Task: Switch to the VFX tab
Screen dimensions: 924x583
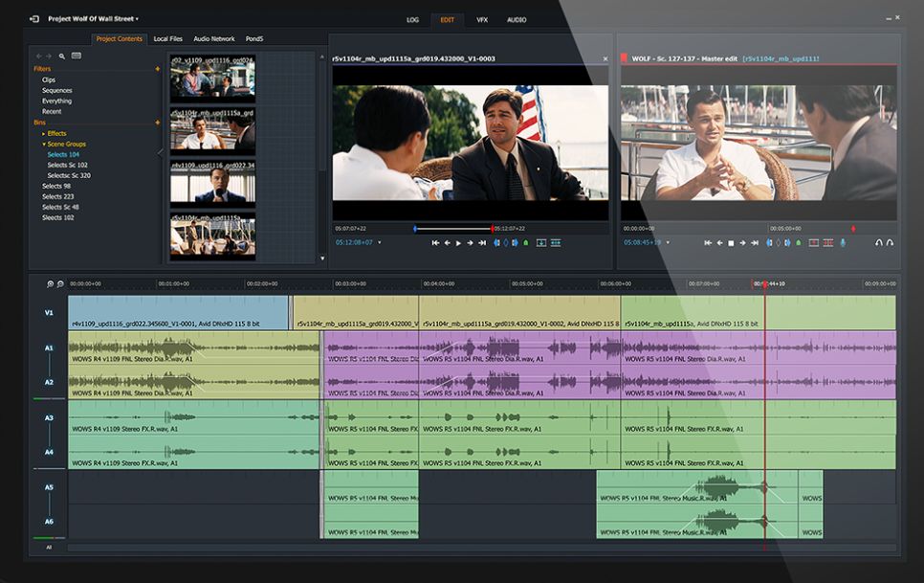Action: click(x=482, y=20)
